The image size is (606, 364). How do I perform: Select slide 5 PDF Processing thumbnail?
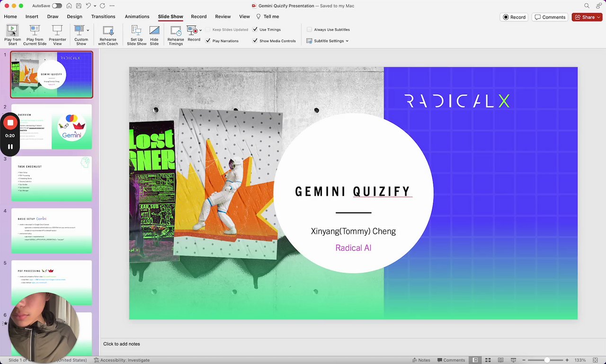(x=52, y=283)
